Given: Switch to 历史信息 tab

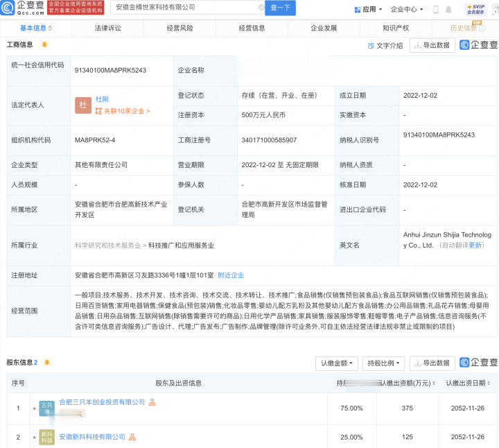Looking at the screenshot, I should coord(463,28).
